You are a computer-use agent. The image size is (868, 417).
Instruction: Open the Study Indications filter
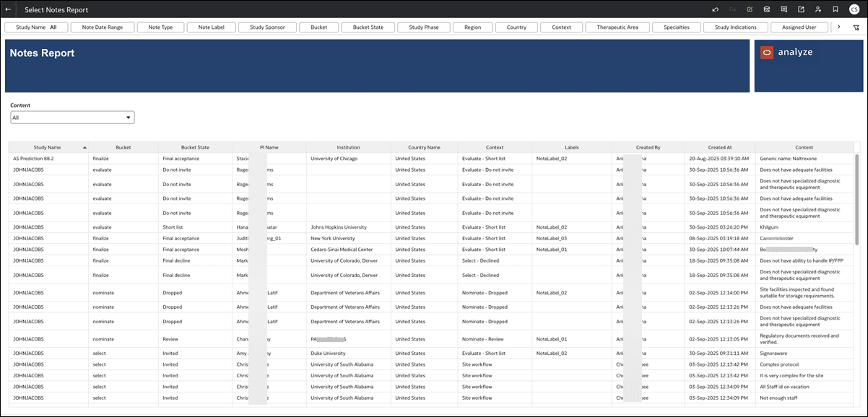(736, 27)
